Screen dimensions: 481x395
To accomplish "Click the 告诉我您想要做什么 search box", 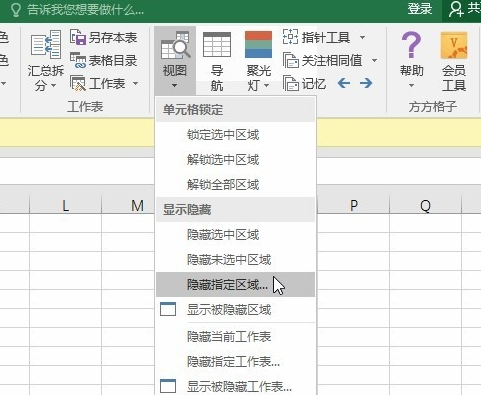I will 85,10.
